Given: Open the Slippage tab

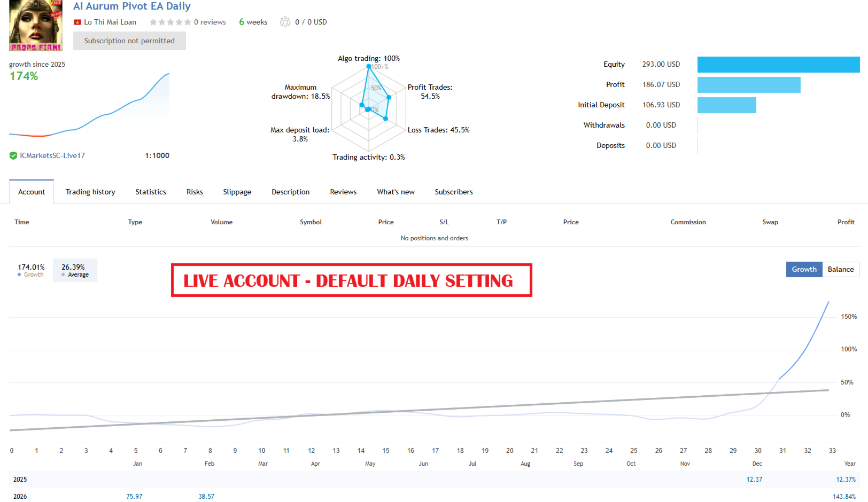Looking at the screenshot, I should click(237, 192).
